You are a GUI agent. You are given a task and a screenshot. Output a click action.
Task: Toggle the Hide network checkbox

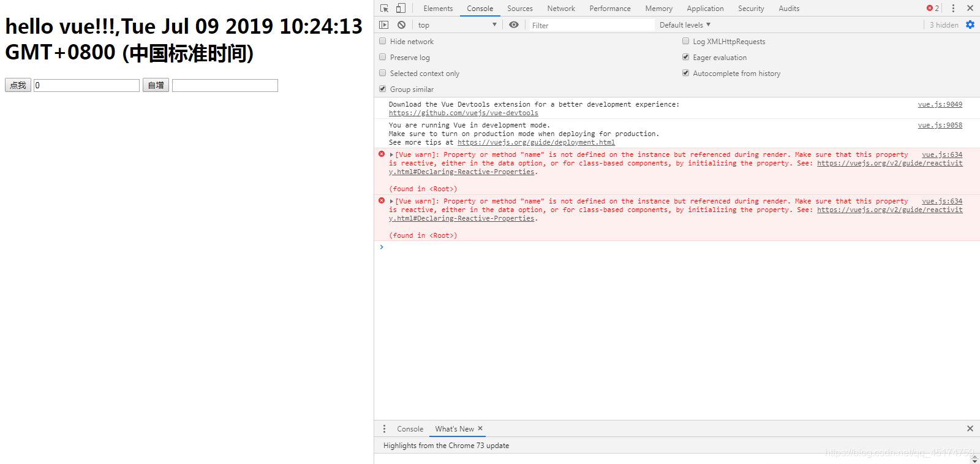[x=383, y=41]
